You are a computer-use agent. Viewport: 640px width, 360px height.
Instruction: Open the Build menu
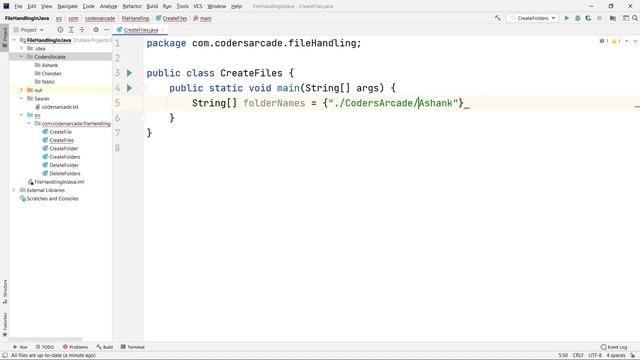[152, 6]
